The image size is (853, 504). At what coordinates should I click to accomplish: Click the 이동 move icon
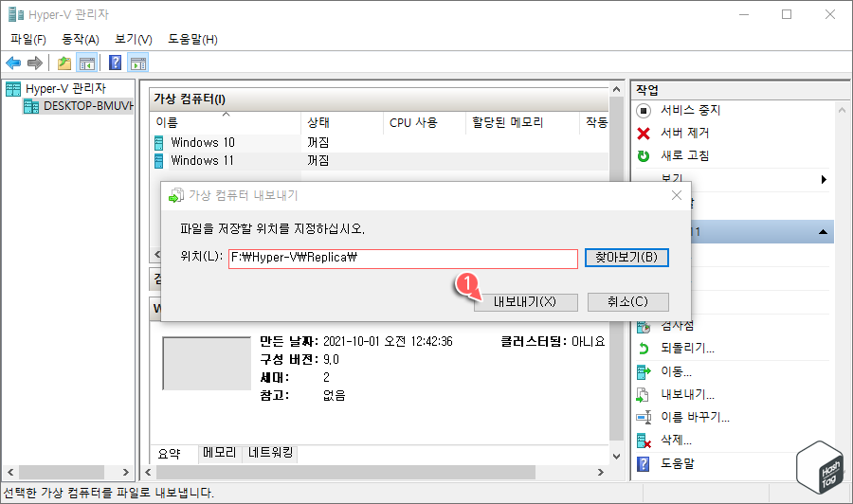(x=644, y=372)
